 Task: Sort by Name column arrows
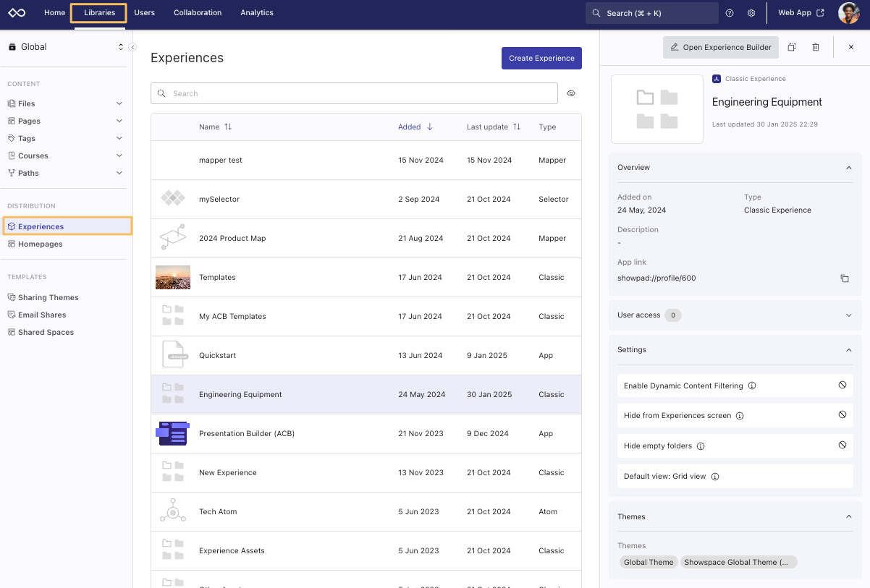tap(228, 127)
